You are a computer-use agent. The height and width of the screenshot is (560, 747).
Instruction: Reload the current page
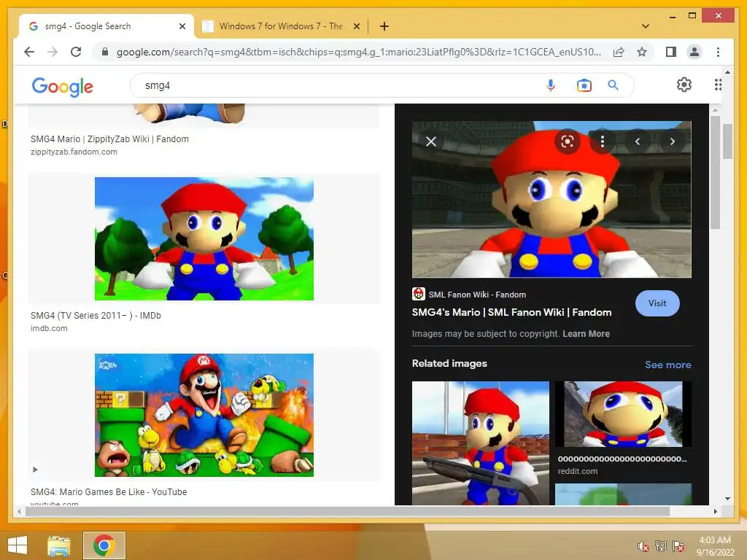(76, 52)
